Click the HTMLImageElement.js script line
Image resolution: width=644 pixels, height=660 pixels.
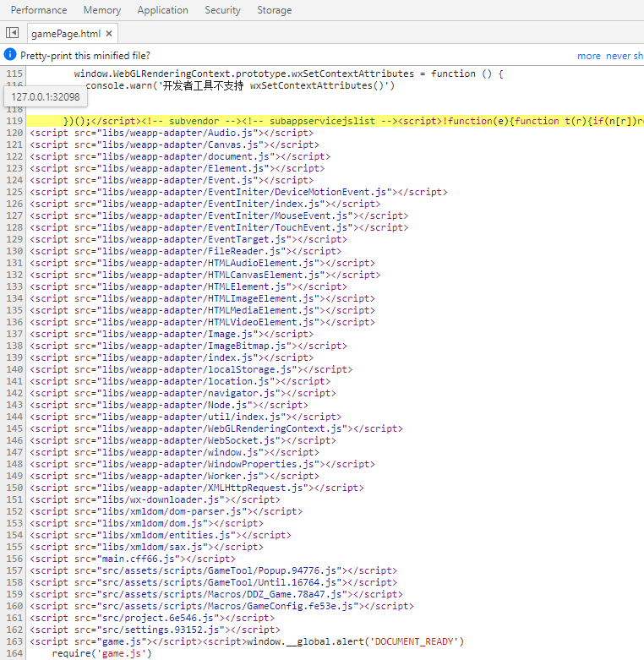pyautogui.click(x=202, y=298)
